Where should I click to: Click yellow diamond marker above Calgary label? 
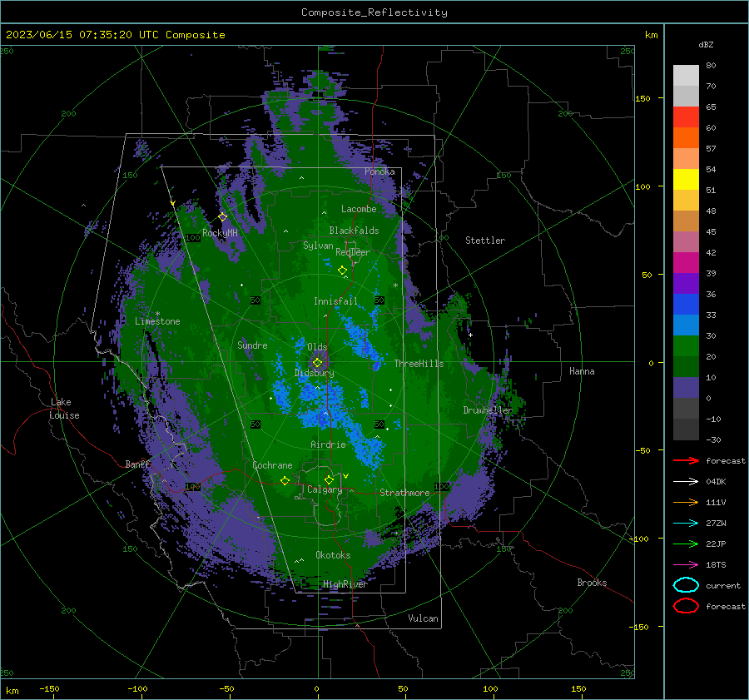329,479
